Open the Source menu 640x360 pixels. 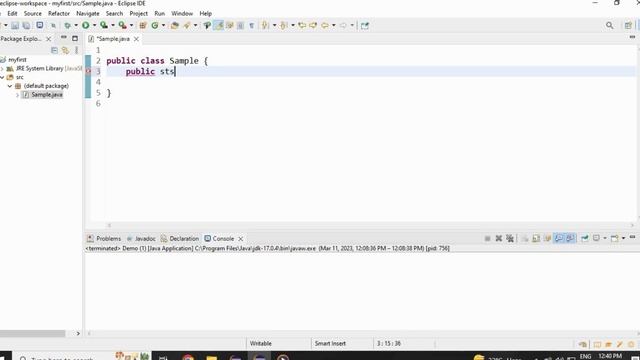33,13
